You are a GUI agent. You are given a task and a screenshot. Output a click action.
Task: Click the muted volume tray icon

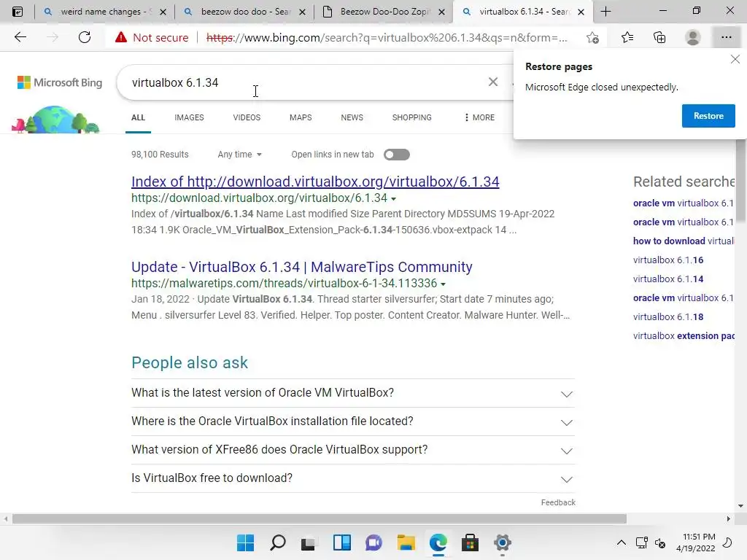tap(660, 542)
